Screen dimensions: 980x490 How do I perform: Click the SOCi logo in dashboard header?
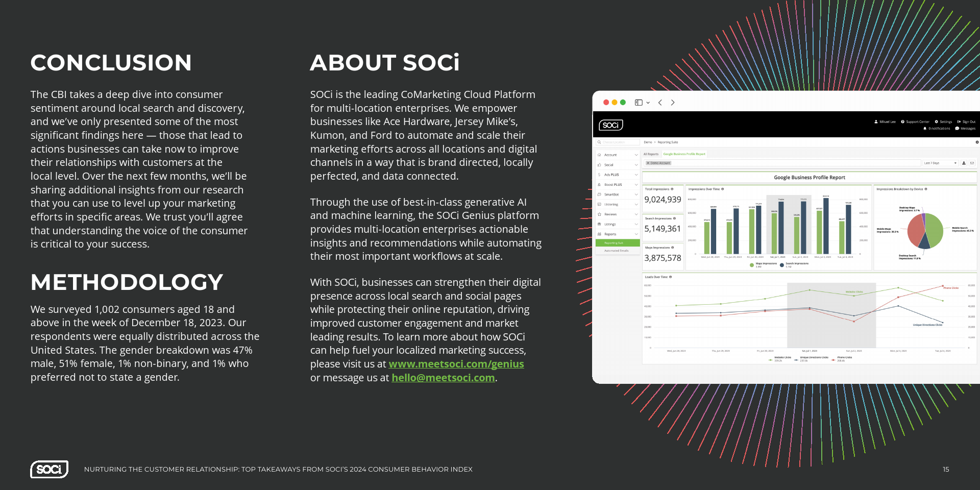pos(610,125)
